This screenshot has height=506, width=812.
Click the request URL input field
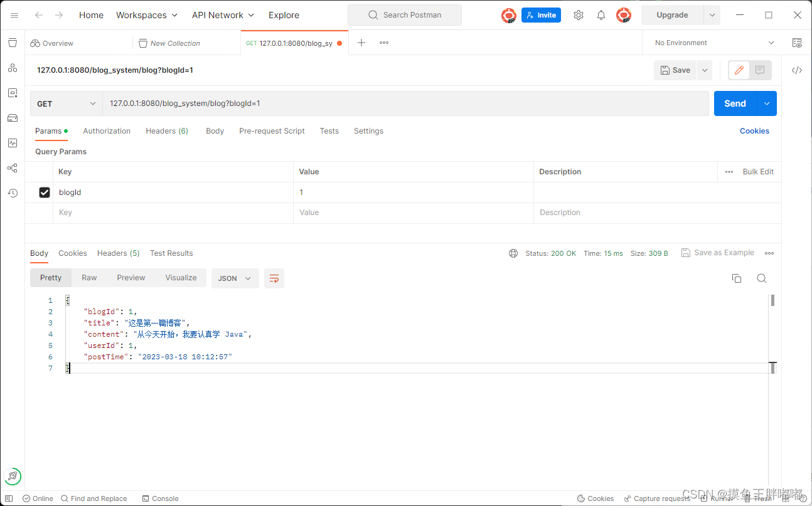coord(406,103)
